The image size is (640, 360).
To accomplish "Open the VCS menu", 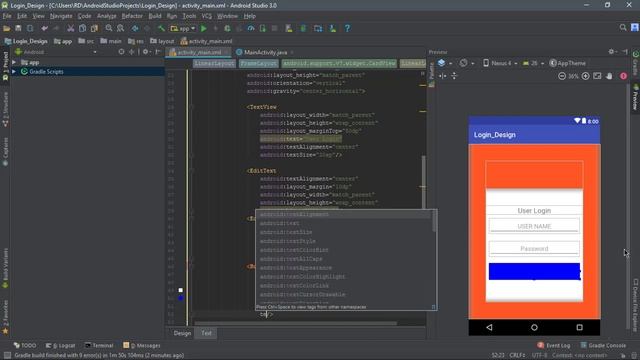I will coord(207,16).
